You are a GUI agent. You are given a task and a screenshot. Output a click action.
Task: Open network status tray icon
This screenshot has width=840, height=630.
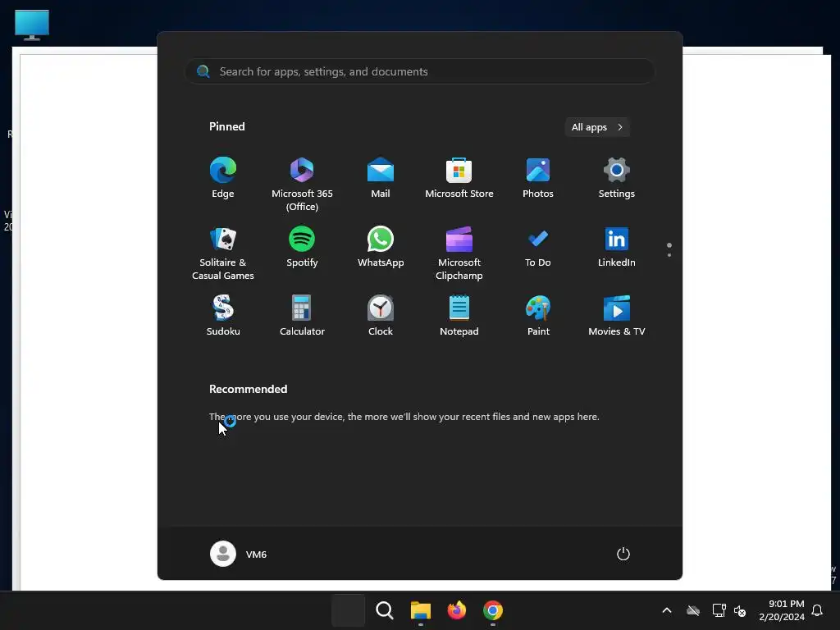pos(719,610)
